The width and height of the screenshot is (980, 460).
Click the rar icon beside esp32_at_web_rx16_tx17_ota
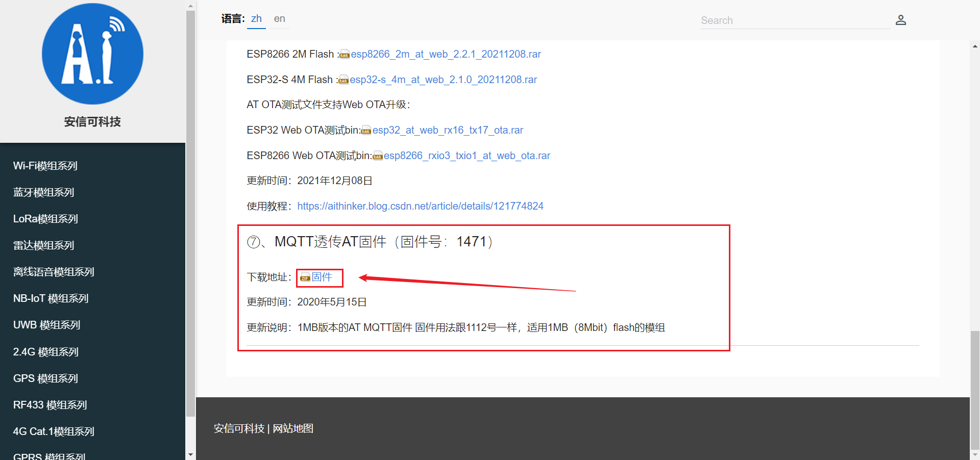(x=366, y=131)
